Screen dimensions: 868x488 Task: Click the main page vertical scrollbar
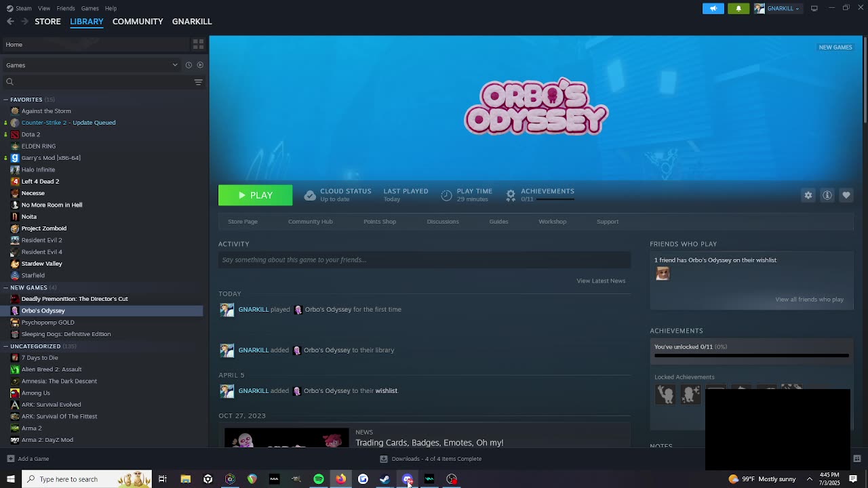865,80
